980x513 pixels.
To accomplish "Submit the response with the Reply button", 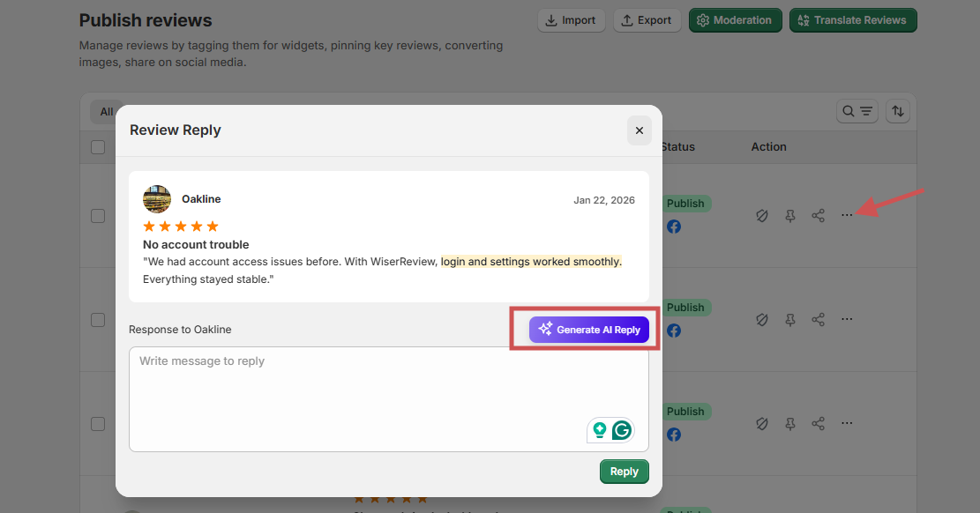I will point(624,472).
